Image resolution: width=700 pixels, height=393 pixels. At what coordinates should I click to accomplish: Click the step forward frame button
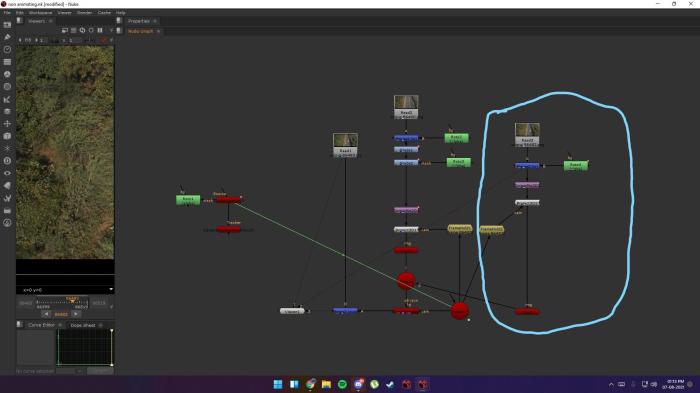[76, 314]
